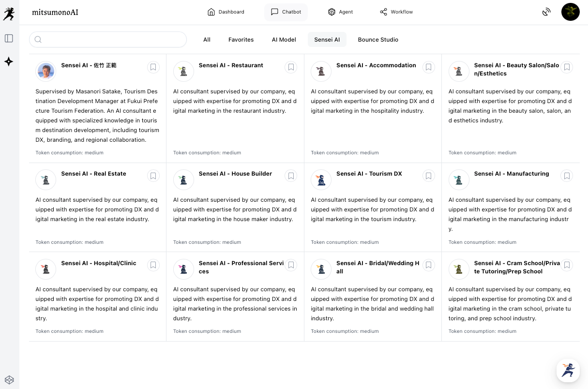Toggle the sidebar panel icon

[x=9, y=38]
